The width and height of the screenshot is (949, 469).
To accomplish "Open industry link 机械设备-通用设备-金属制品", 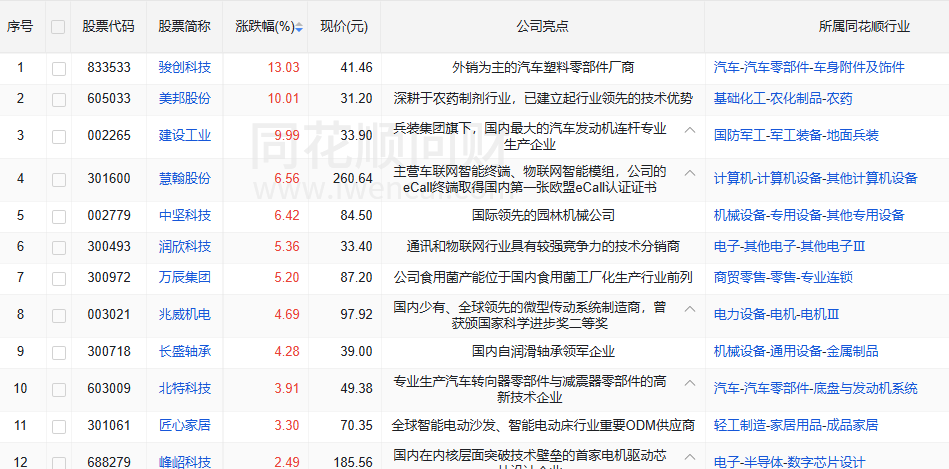I will point(796,352).
